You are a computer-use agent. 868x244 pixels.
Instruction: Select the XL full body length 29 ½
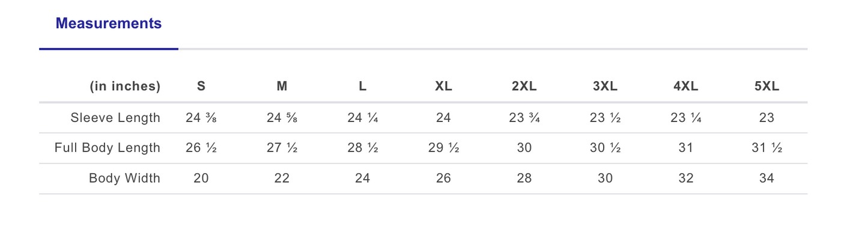(x=443, y=148)
